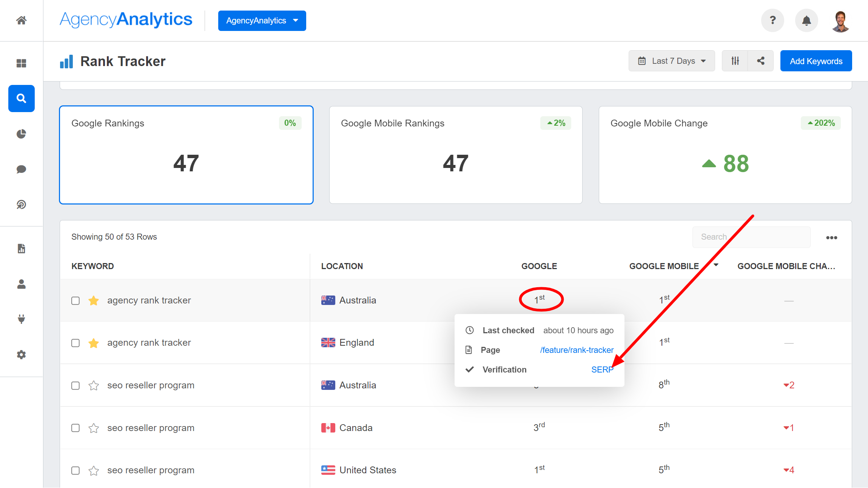
Task: Expand the AgencyAnalytics campaign dropdown
Action: (262, 21)
